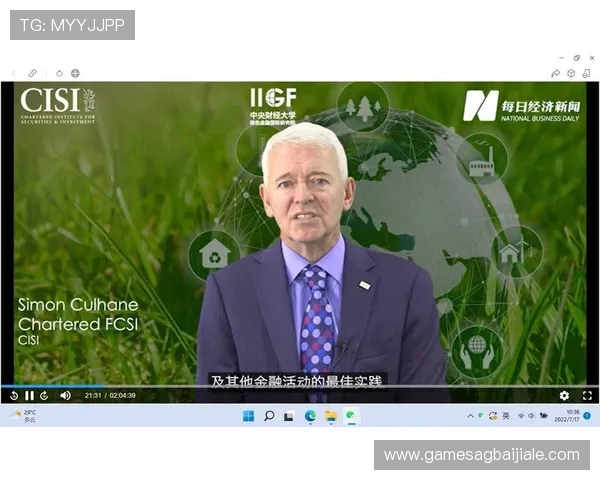Switch the input language indicator 英

coord(506,416)
